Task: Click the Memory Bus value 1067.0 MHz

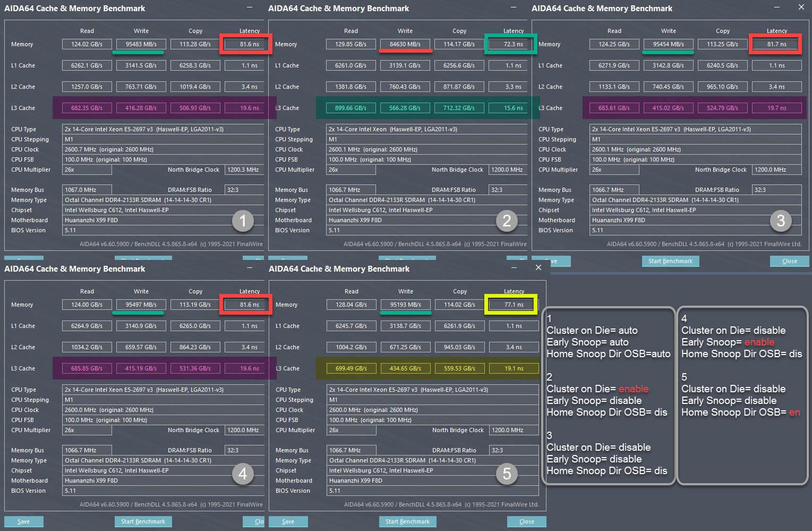Action: click(x=87, y=190)
